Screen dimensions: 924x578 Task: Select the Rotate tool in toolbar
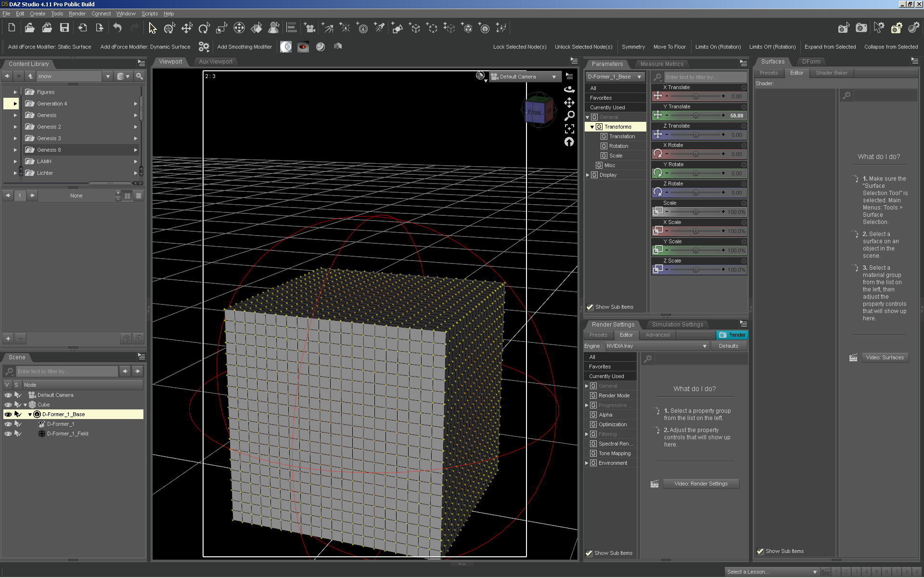click(x=204, y=28)
